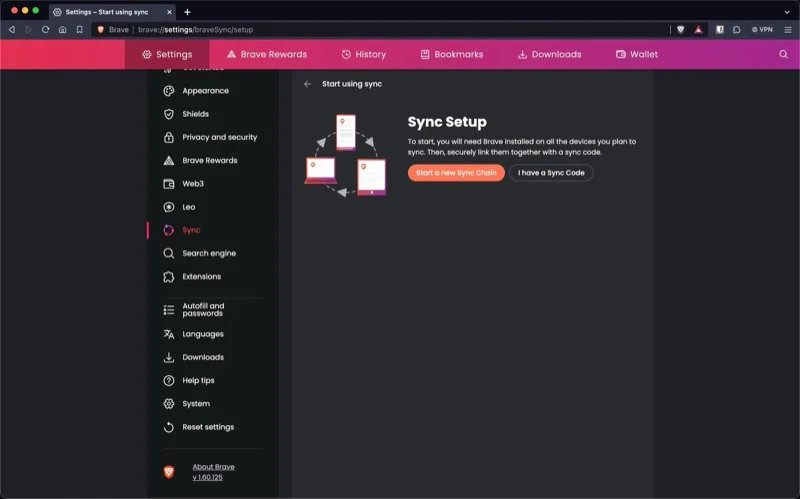This screenshot has width=800, height=499.
Task: Open the Downloads tab in the pink bar
Action: click(x=549, y=54)
